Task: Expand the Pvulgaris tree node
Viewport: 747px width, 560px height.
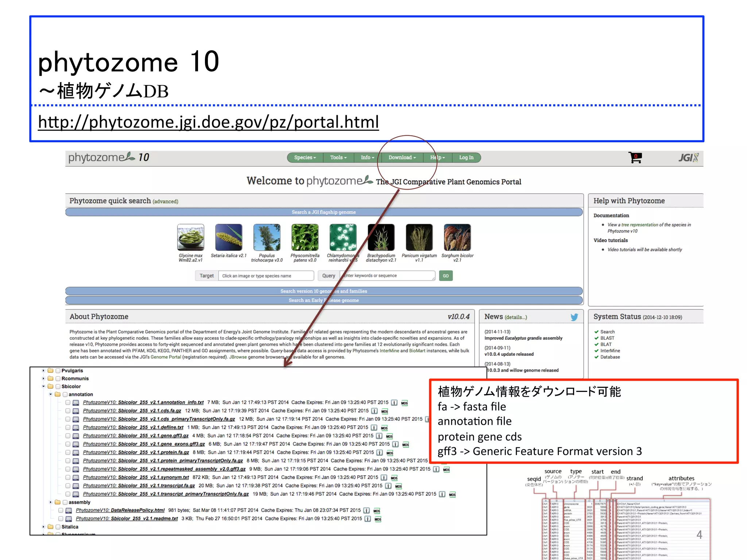Action: click(43, 371)
